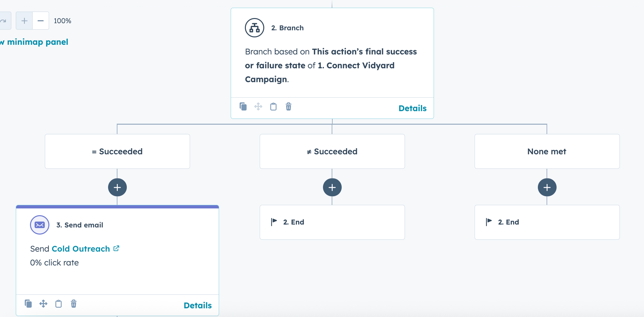Clone the Send email action
The image size is (644, 317).
(x=28, y=304)
